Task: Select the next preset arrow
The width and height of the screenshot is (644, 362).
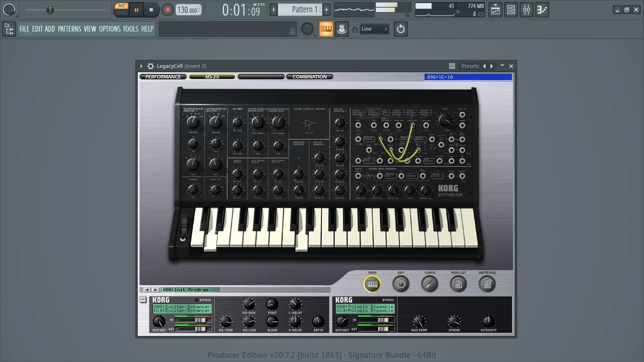Action: 492,66
